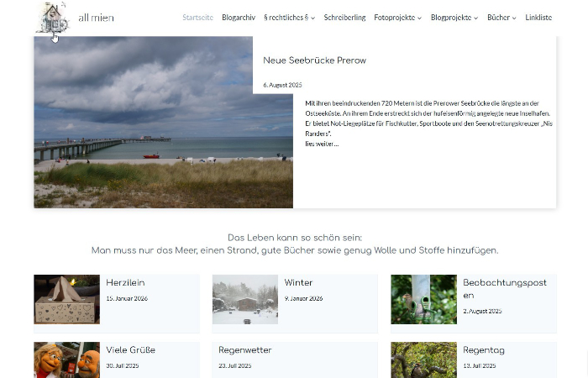Click the Regentag post thumbnail
This screenshot has width=588, height=378.
[x=423, y=360]
